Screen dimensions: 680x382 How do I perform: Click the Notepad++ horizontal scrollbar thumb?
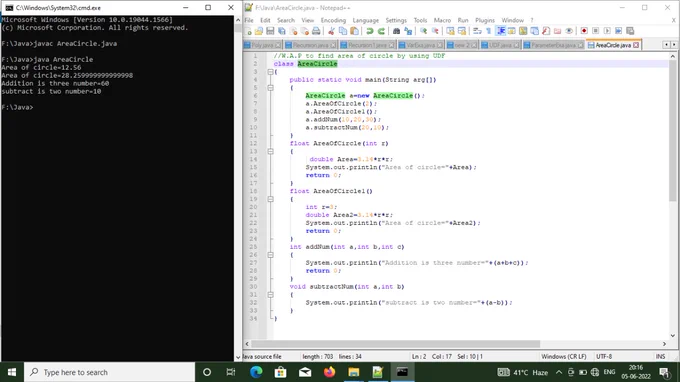click(x=396, y=344)
